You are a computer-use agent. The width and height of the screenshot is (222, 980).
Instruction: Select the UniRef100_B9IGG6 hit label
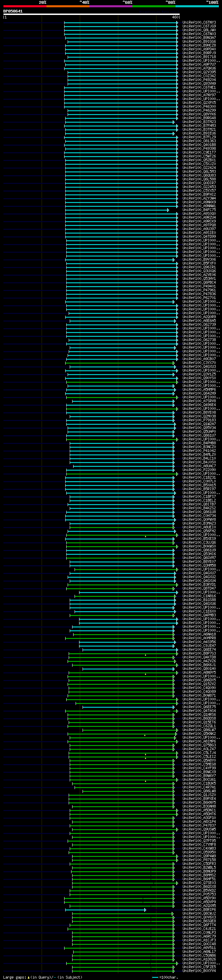[199, 42]
